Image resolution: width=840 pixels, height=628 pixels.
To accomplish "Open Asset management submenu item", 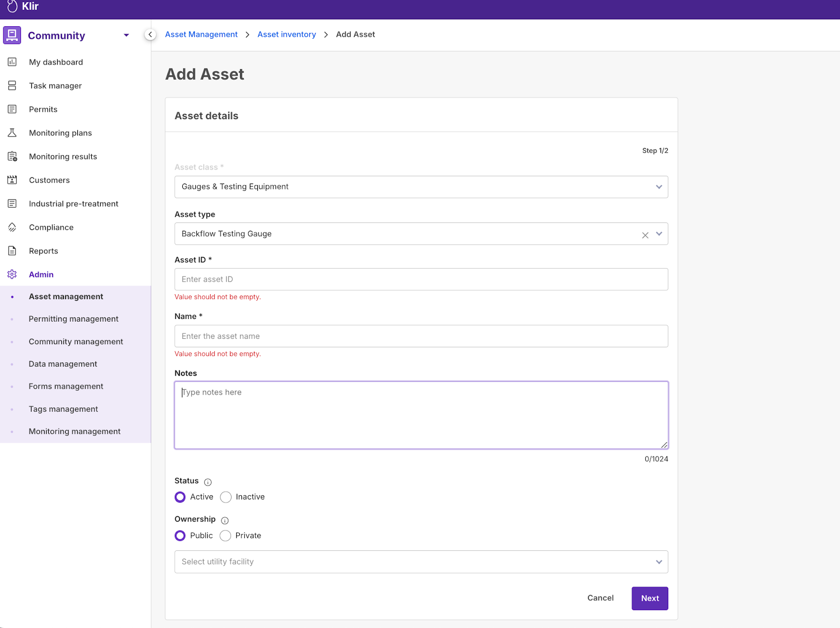I will click(x=66, y=296).
